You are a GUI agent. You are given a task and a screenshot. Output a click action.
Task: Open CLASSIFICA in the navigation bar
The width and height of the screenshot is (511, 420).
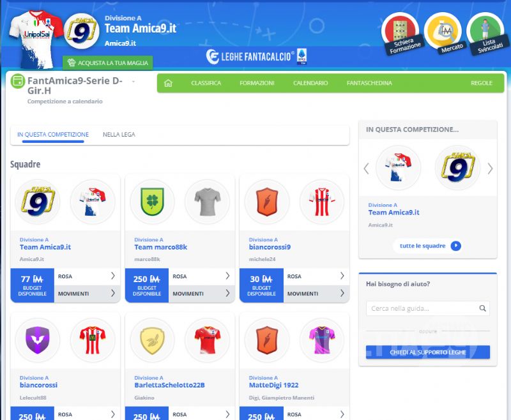[206, 83]
